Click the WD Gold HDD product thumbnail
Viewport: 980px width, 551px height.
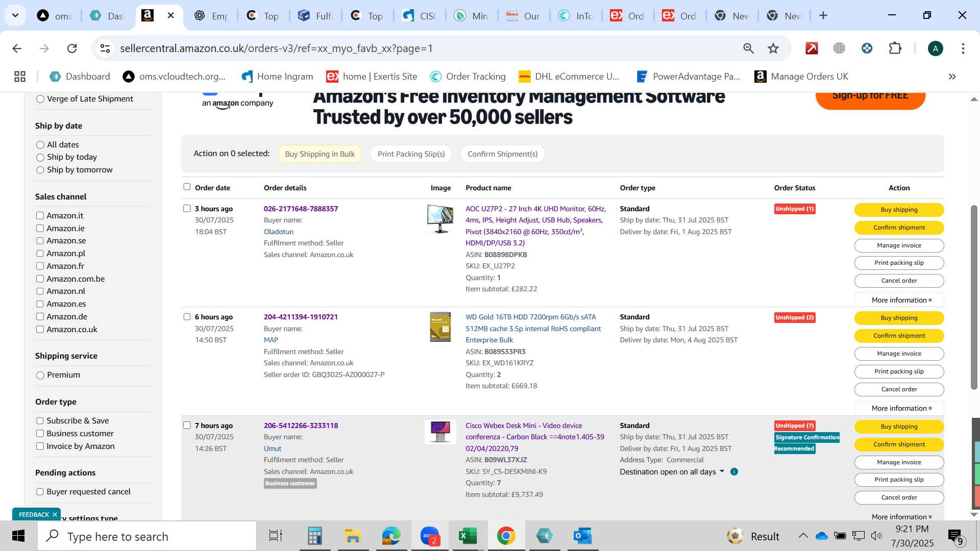point(440,327)
